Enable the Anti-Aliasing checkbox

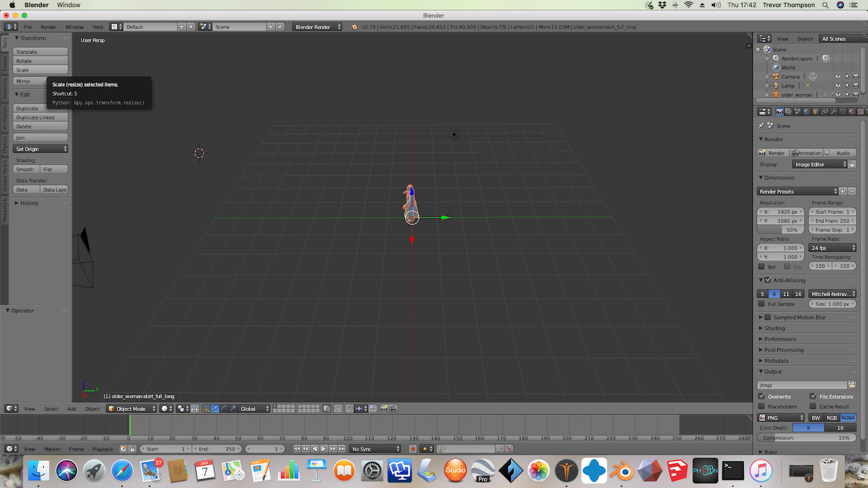(768, 280)
